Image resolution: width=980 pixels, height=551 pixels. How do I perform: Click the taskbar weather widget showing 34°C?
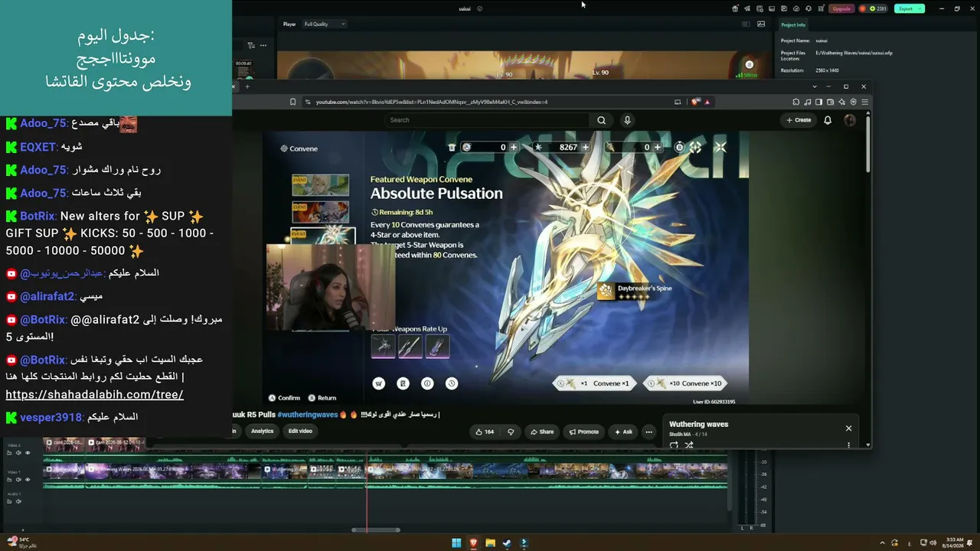[x=22, y=543]
